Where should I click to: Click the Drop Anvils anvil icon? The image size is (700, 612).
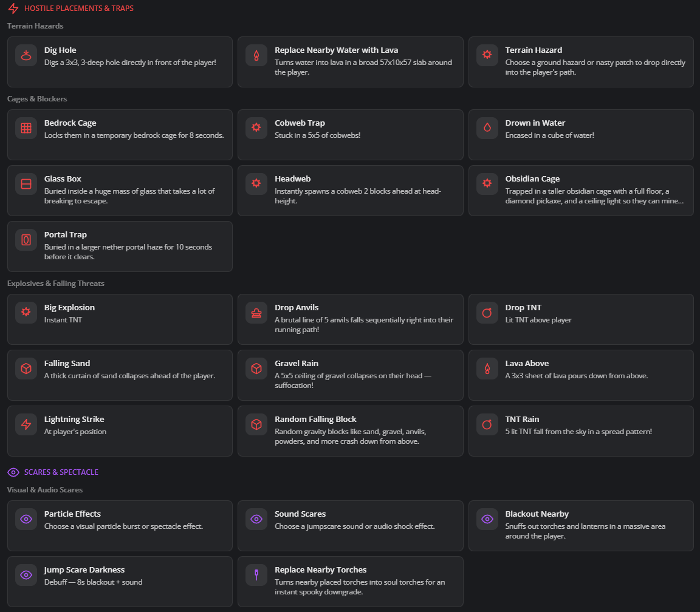pyautogui.click(x=256, y=313)
